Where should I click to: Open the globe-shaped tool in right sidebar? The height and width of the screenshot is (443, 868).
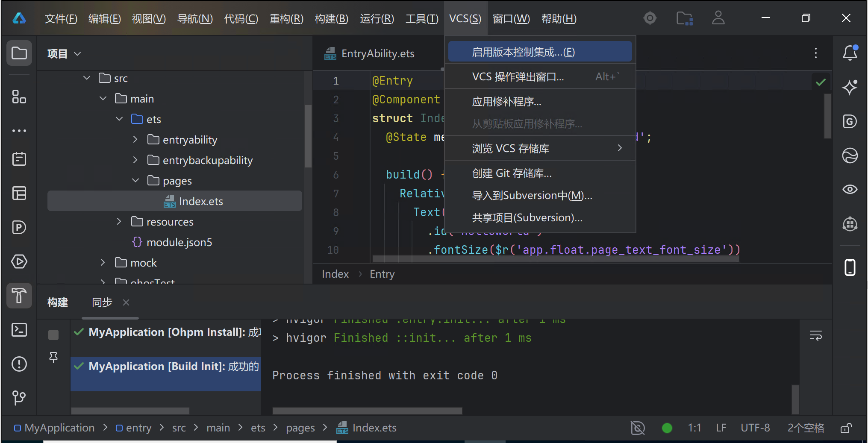[850, 155]
